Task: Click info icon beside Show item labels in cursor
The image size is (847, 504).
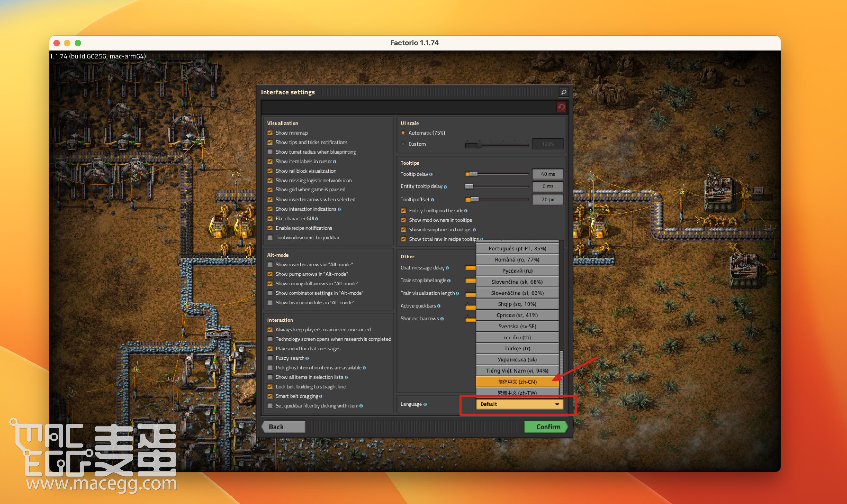Action: [335, 162]
